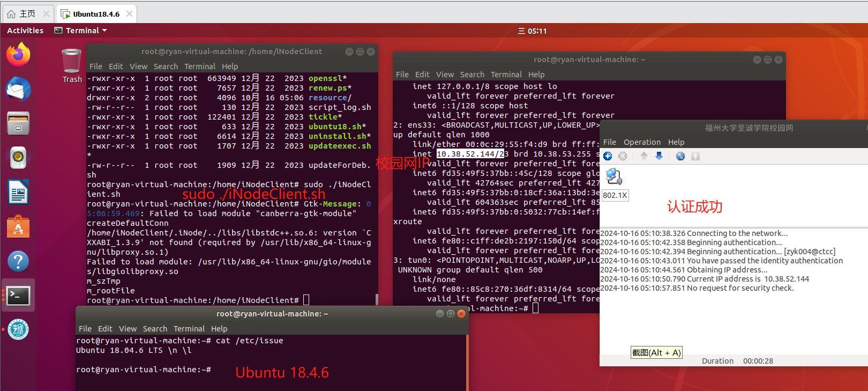Screen dimensions: 868x391
Task: Click the updateexec.sh file name
Action: [x=340, y=146]
